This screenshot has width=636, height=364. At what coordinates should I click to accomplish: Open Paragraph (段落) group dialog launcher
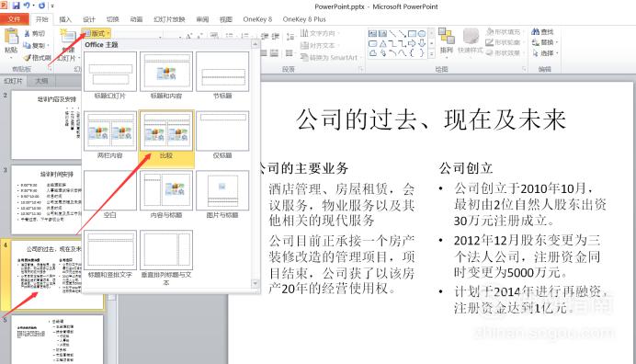360,69
